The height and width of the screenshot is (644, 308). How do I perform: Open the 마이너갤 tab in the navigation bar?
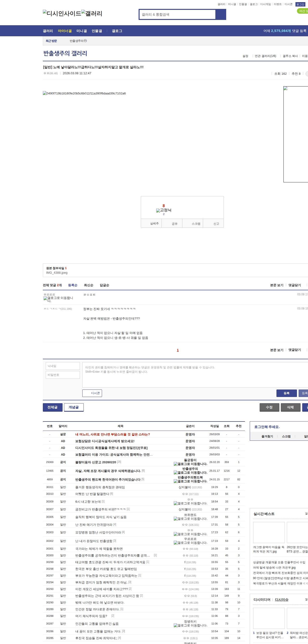(64, 31)
